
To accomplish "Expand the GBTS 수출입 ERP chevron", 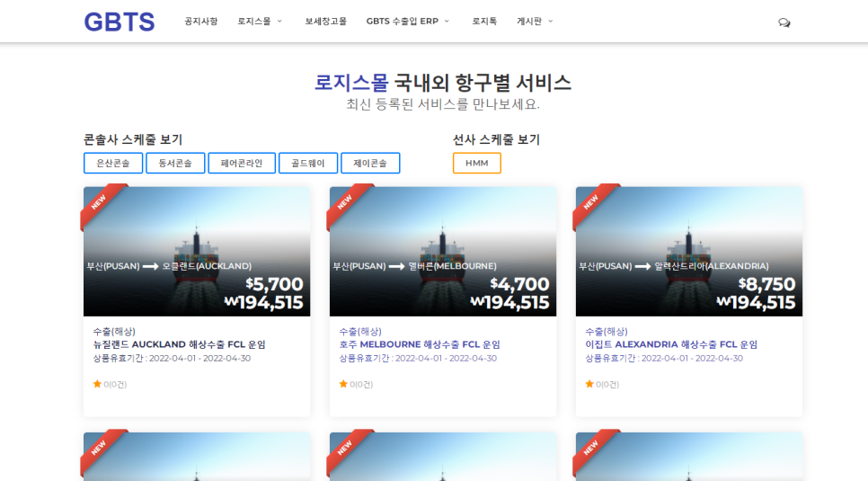I will 447,21.
